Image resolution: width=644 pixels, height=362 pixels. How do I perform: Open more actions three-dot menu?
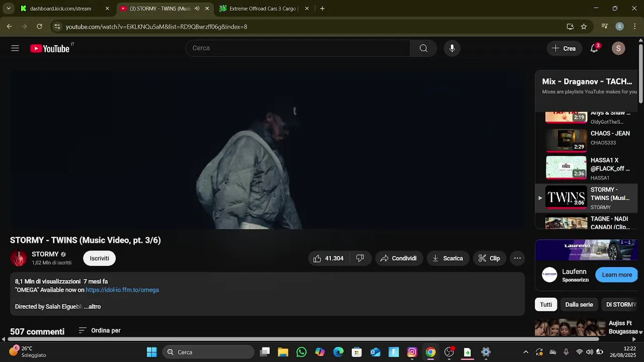coord(517,258)
